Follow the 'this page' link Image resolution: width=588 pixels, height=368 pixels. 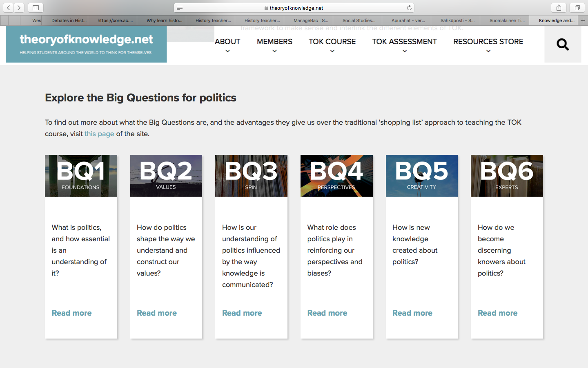[x=99, y=134]
